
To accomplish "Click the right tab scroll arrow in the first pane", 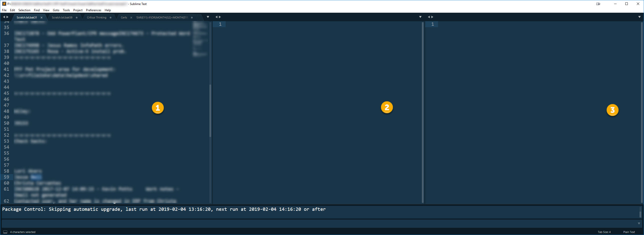I will (7, 17).
